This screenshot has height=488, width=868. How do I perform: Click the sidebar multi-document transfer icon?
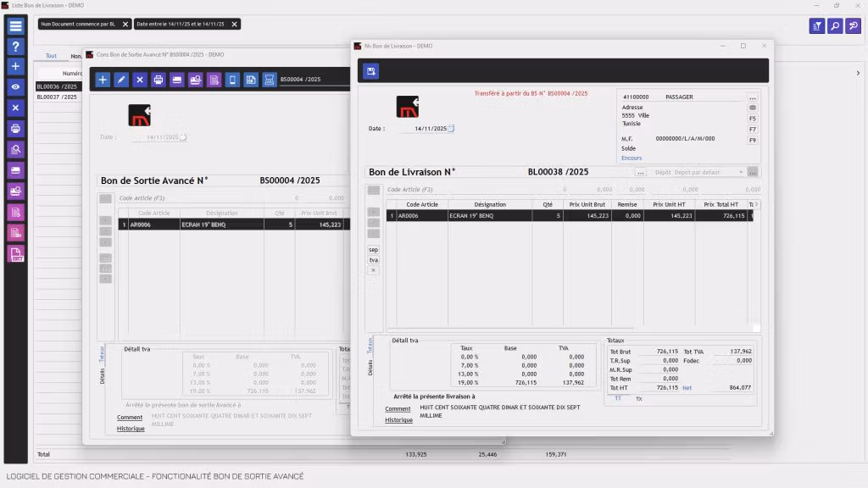[x=15, y=233]
